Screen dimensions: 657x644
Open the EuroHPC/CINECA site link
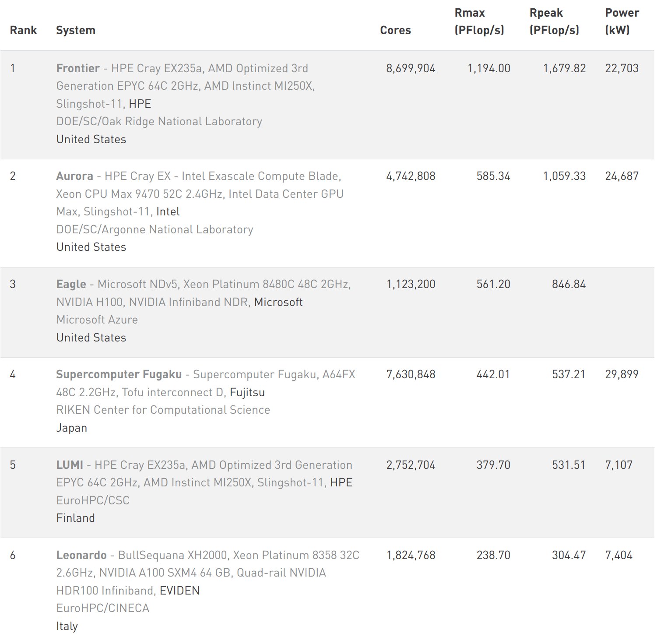[103, 608]
